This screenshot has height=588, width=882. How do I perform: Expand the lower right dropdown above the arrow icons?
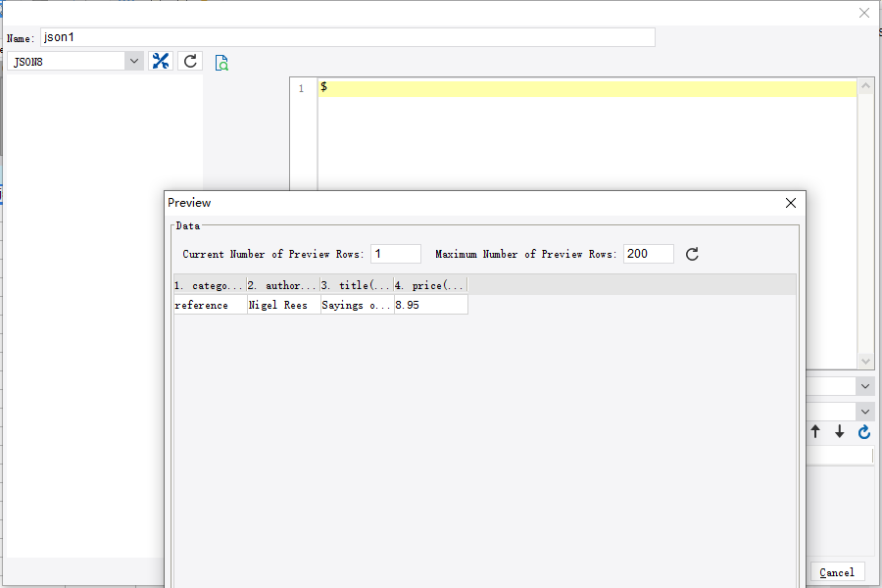pyautogui.click(x=865, y=412)
